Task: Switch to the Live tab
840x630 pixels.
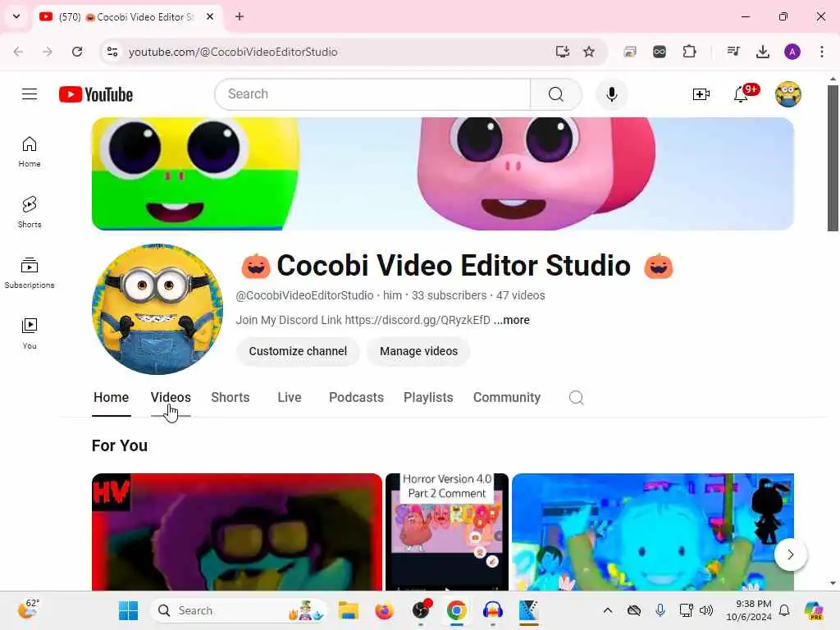Action: [x=290, y=398]
